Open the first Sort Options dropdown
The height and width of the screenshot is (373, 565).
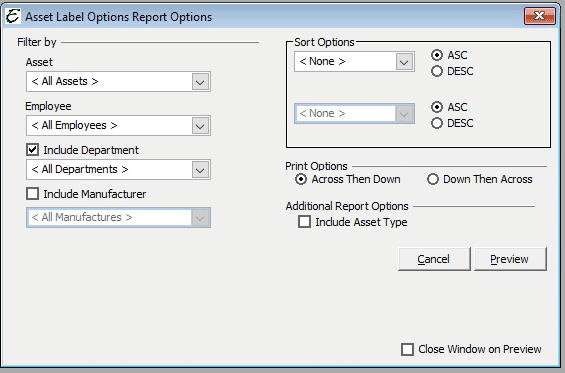tap(354, 62)
